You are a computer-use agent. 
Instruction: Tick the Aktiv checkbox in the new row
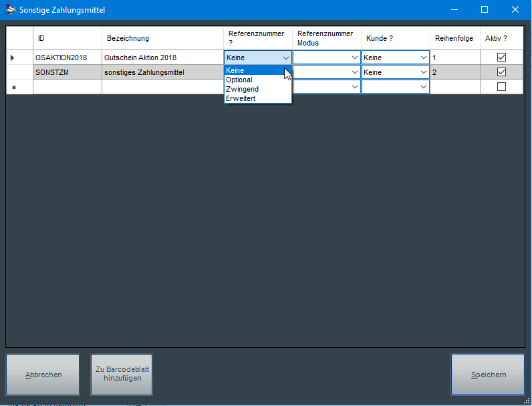click(x=501, y=87)
